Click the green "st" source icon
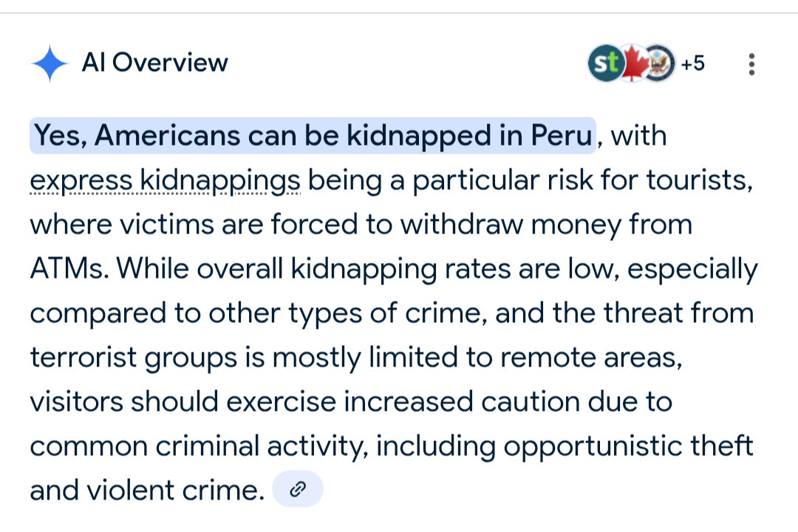This screenshot has width=798, height=532. [x=606, y=64]
